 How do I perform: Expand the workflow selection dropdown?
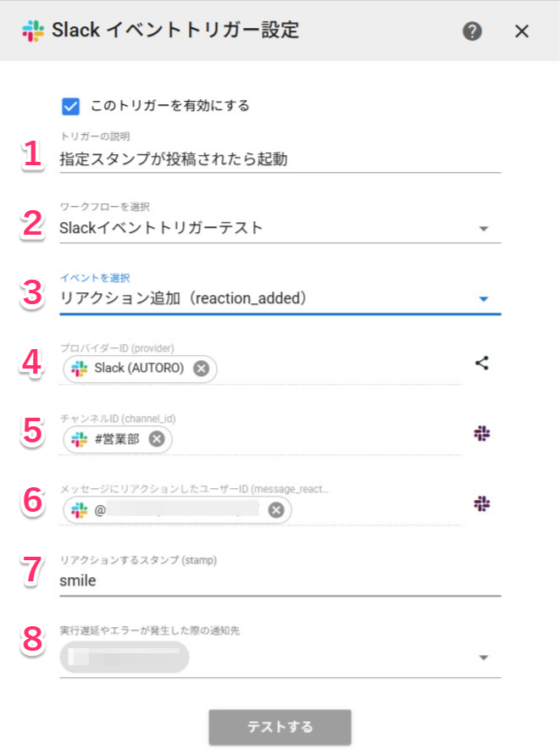pyautogui.click(x=483, y=228)
